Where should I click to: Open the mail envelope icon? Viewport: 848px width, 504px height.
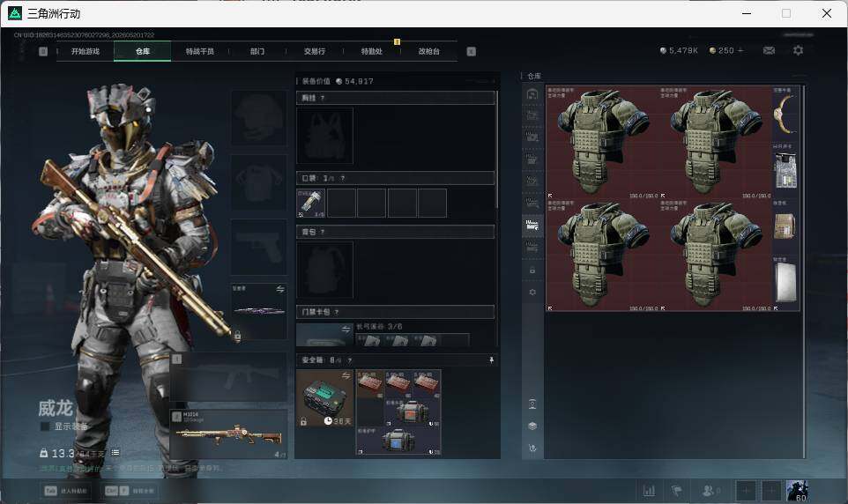pos(769,50)
